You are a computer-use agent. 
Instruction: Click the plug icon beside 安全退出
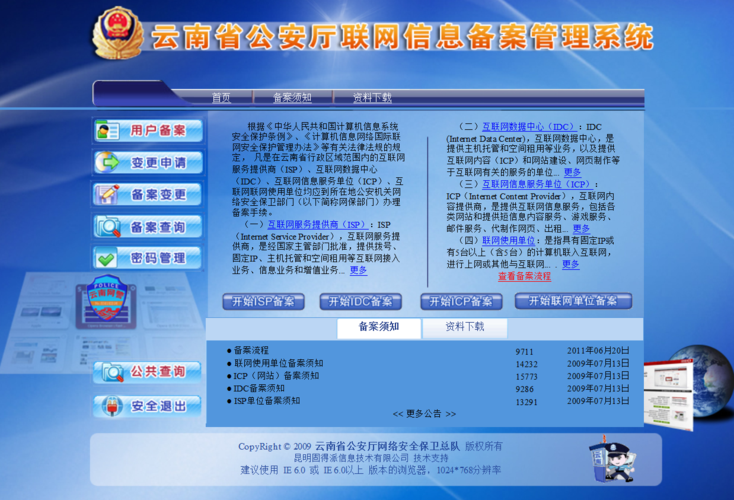tap(111, 406)
